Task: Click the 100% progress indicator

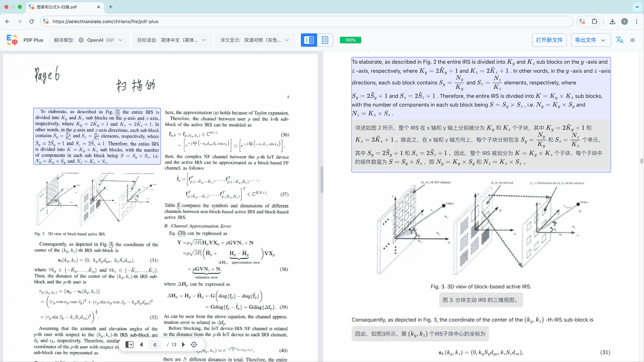Action: click(350, 40)
